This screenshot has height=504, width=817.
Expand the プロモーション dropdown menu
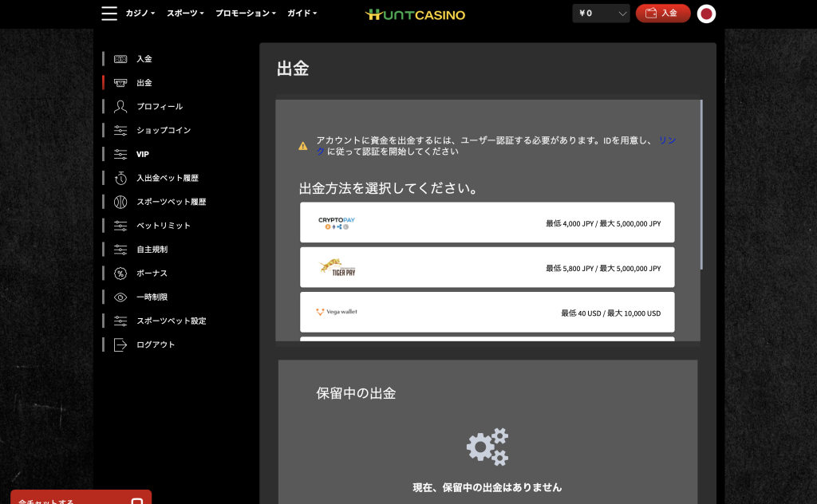[246, 13]
